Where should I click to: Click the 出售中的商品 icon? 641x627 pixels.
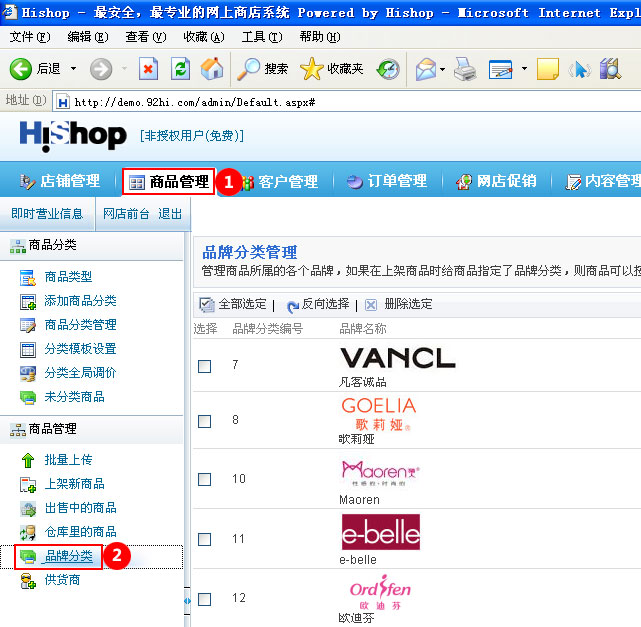[x=28, y=508]
